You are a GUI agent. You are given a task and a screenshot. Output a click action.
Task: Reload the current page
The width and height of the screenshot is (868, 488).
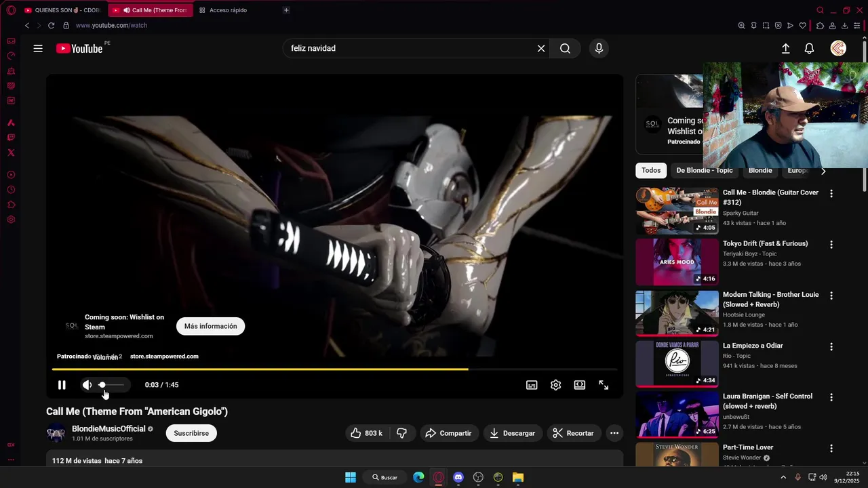(x=51, y=25)
